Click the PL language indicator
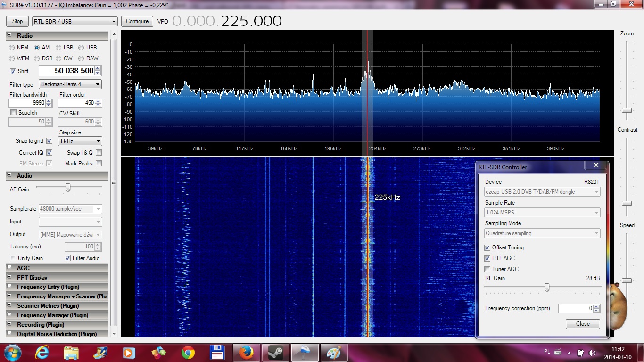This screenshot has height=362, width=644. tap(547, 352)
